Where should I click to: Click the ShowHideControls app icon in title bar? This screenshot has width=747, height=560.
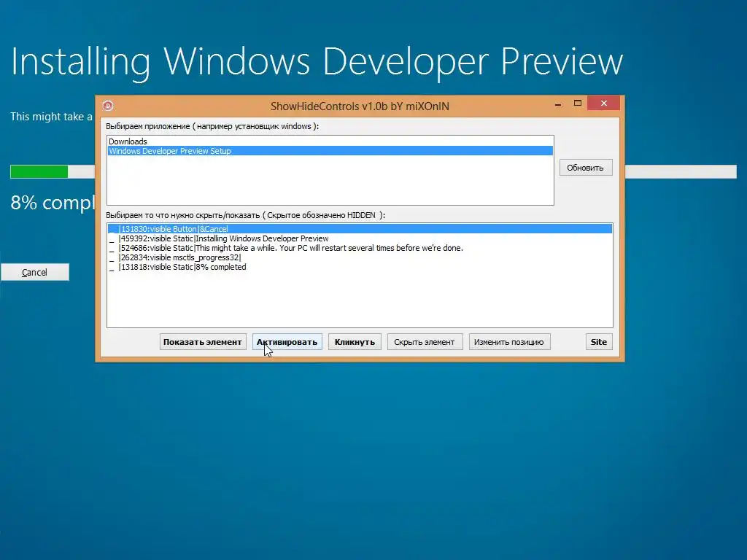108,106
